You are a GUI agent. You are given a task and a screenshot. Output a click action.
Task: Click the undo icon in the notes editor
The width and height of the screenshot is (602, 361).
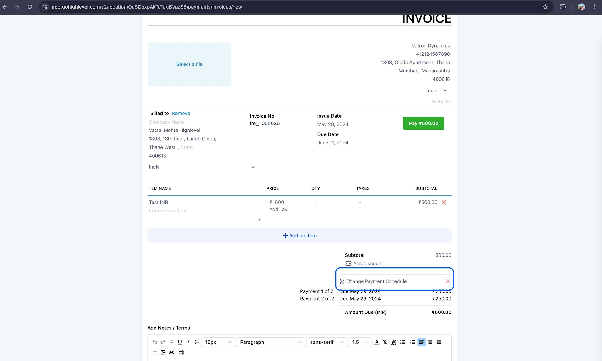(154, 342)
